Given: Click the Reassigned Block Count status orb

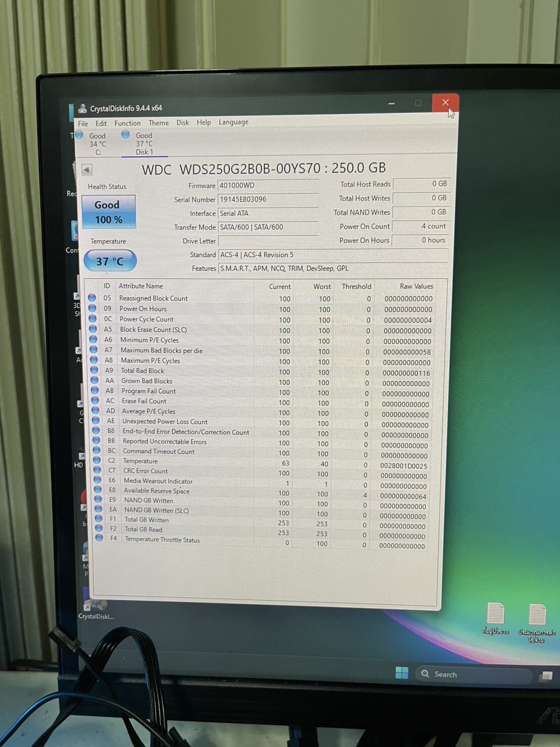Looking at the screenshot, I should click(92, 298).
